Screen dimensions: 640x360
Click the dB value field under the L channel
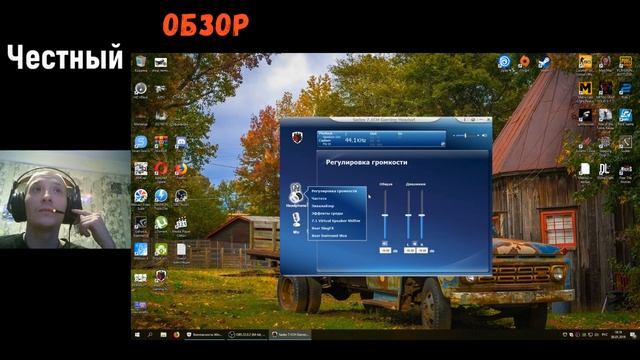pos(409,250)
